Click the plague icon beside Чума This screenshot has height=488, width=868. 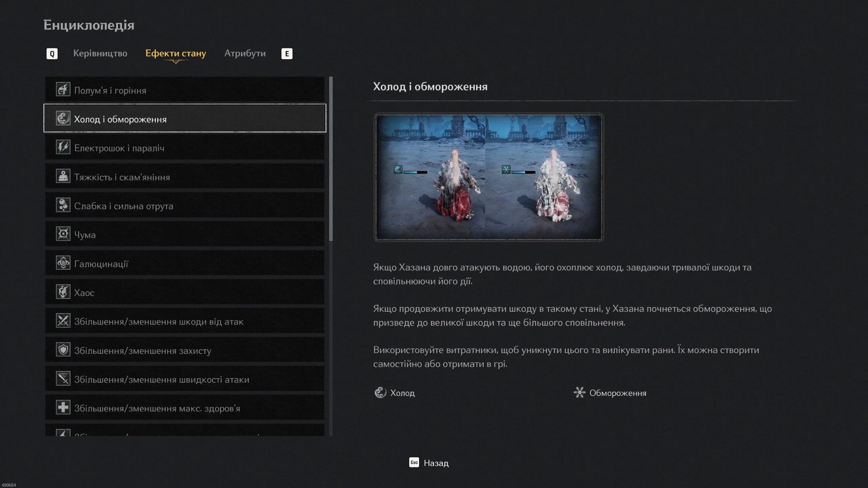click(63, 234)
